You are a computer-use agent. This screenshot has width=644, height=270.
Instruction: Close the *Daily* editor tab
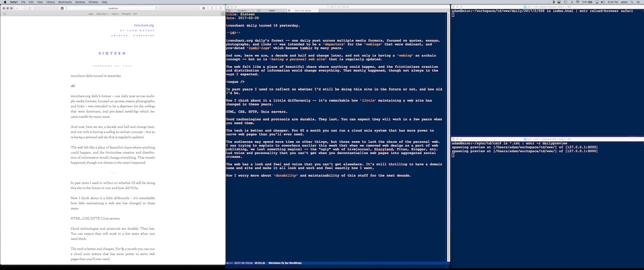tap(259, 11)
